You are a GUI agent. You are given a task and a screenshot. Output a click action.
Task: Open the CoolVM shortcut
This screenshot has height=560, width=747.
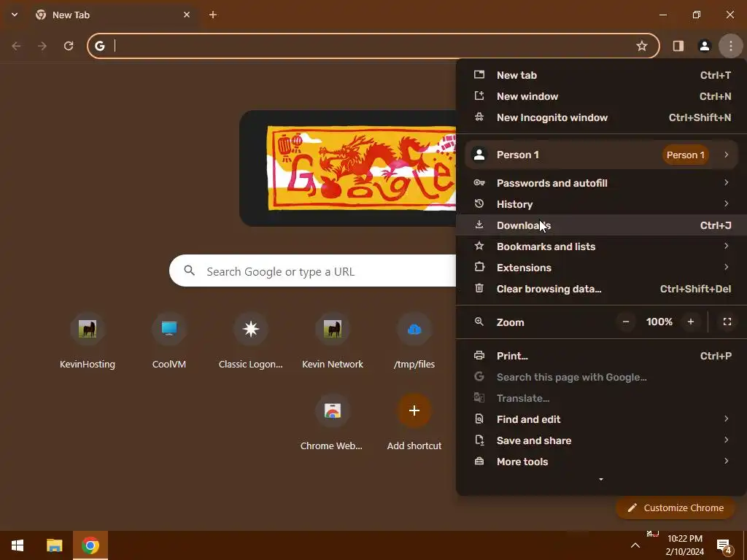click(169, 342)
